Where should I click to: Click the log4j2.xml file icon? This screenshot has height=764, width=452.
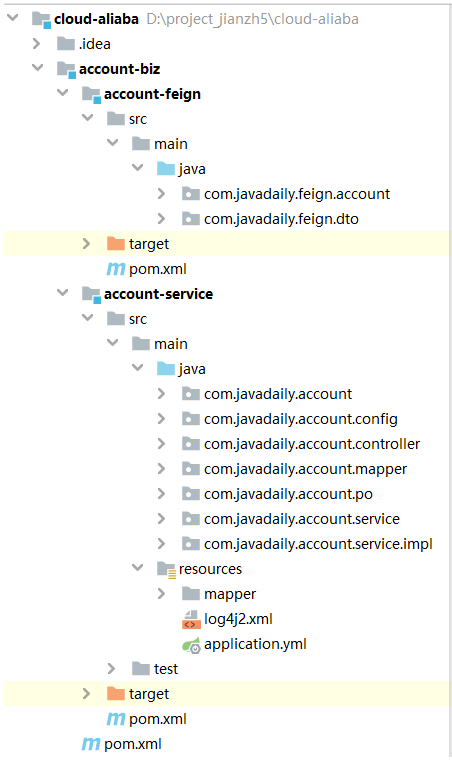pyautogui.click(x=191, y=619)
